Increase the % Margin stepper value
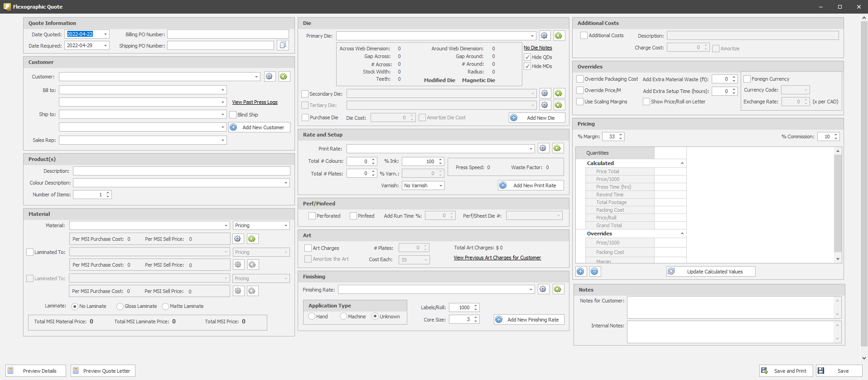Image resolution: width=868 pixels, height=380 pixels. [x=621, y=135]
